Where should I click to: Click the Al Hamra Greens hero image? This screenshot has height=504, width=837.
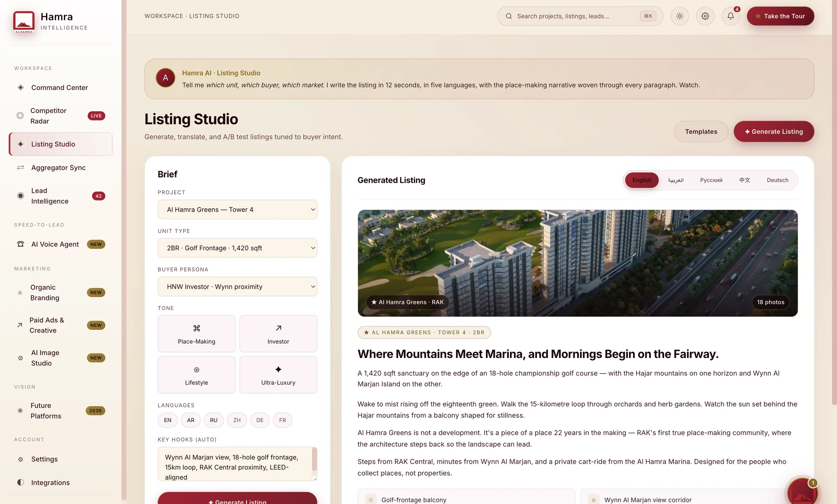pos(578,263)
